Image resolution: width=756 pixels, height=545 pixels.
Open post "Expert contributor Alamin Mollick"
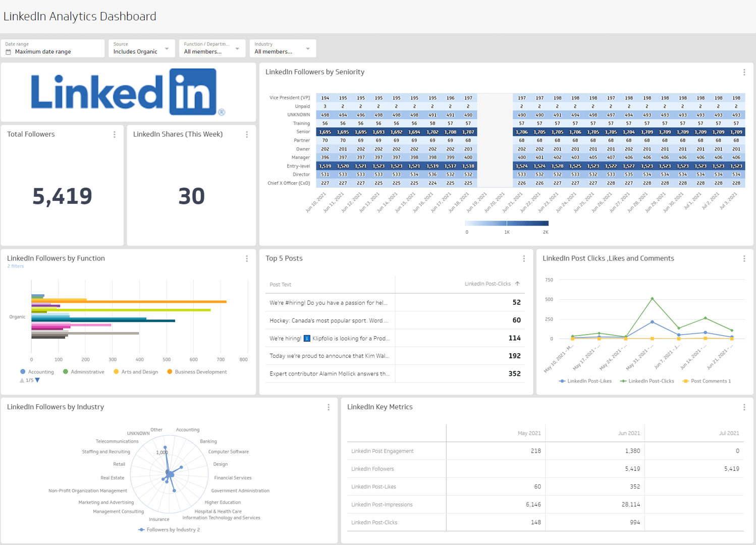330,374
